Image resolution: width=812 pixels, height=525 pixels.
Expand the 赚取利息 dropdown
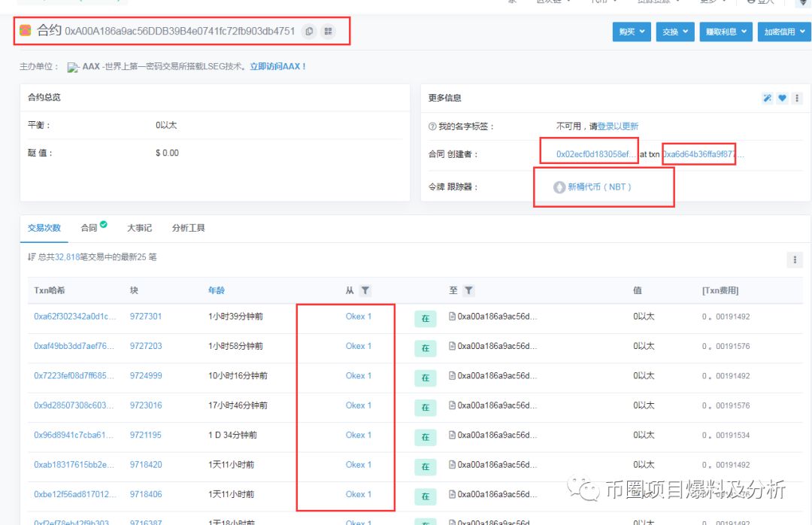point(726,32)
